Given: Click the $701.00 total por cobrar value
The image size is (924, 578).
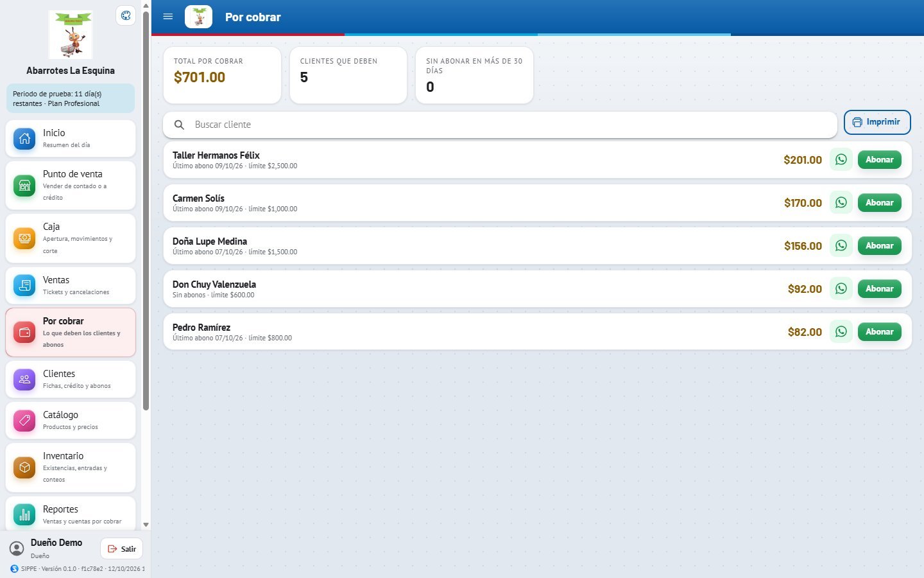Looking at the screenshot, I should point(200,77).
